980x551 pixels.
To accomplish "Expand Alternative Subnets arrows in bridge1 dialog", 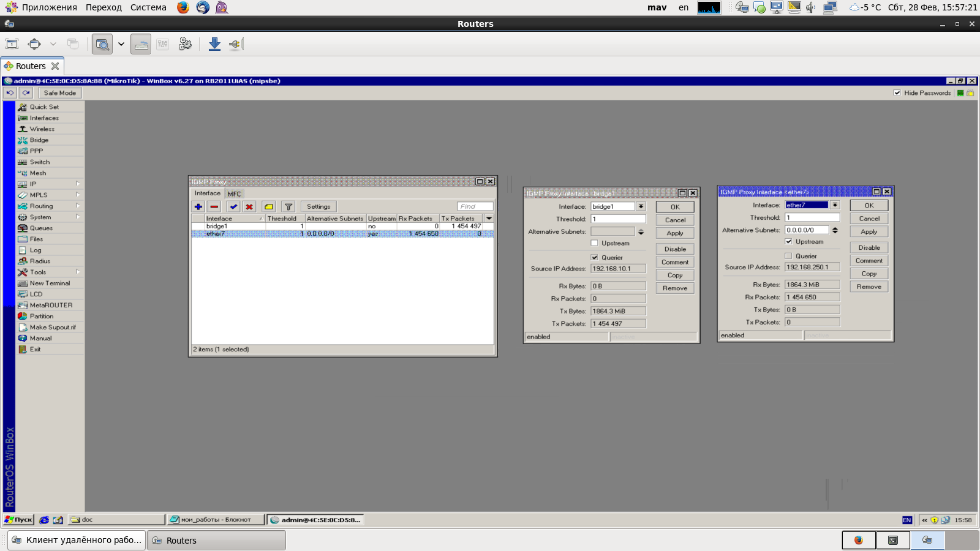I will coord(641,232).
